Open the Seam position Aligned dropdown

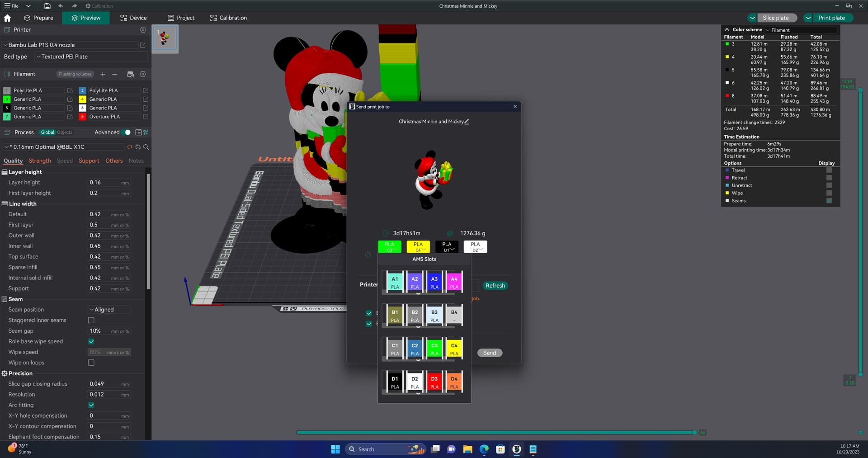coord(109,310)
